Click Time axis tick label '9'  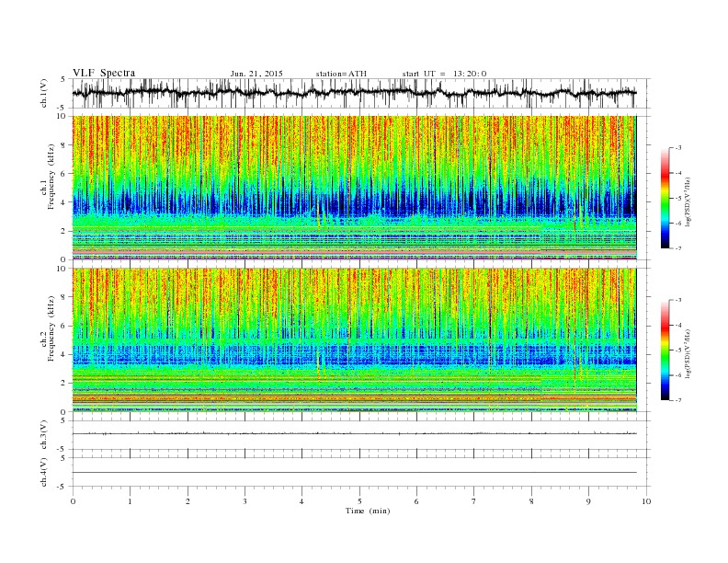coord(588,501)
